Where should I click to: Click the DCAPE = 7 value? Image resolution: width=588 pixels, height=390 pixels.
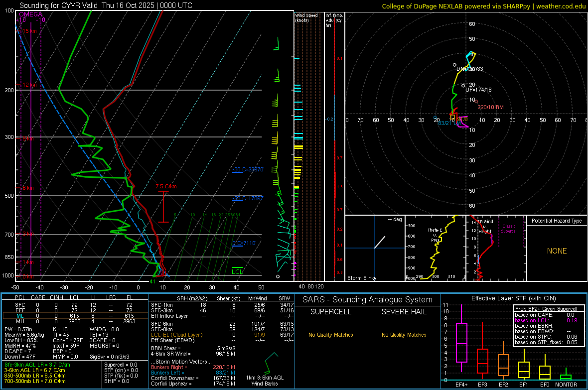[x=17, y=351]
